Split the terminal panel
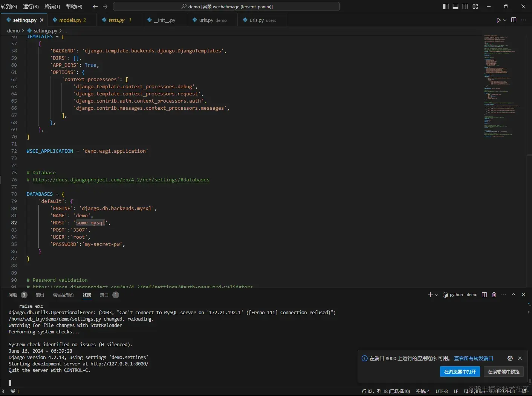 tap(485, 295)
